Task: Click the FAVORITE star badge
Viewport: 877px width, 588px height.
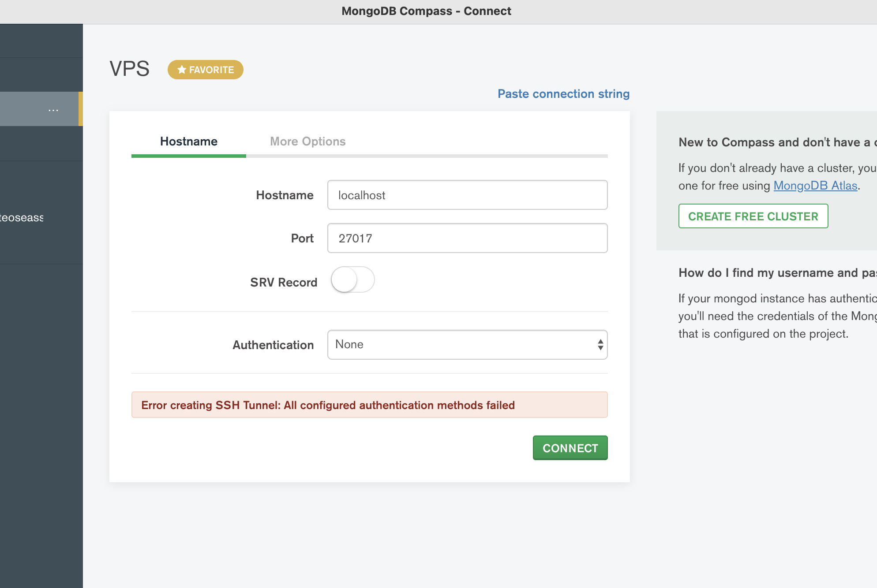Action: click(206, 70)
